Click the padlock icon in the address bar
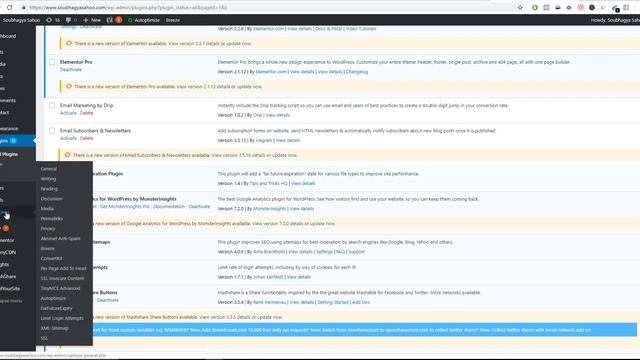 tap(24, 7)
